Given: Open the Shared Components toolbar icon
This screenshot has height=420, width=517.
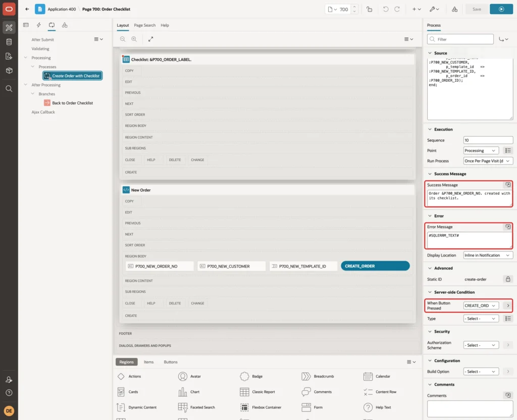Looking at the screenshot, I should coord(455,9).
